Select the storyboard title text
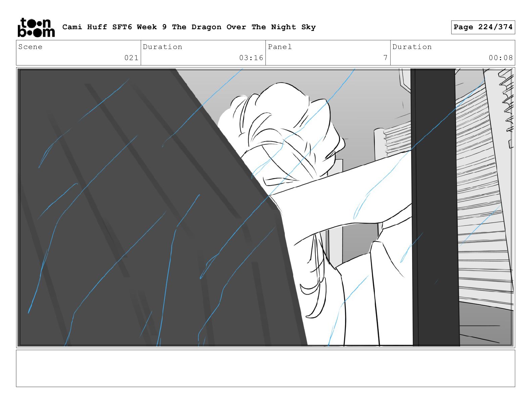Screen dimensions: 532x411 [189, 27]
